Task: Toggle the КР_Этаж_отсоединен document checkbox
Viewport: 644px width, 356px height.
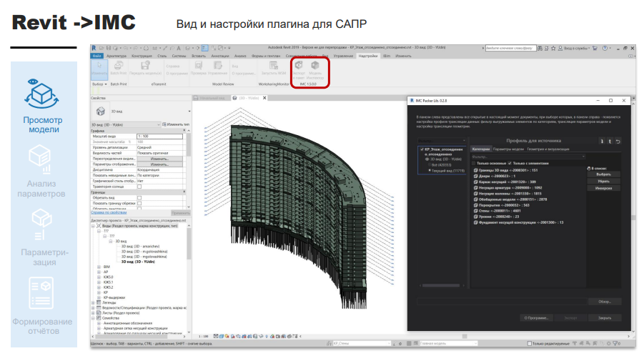Action: pos(422,149)
